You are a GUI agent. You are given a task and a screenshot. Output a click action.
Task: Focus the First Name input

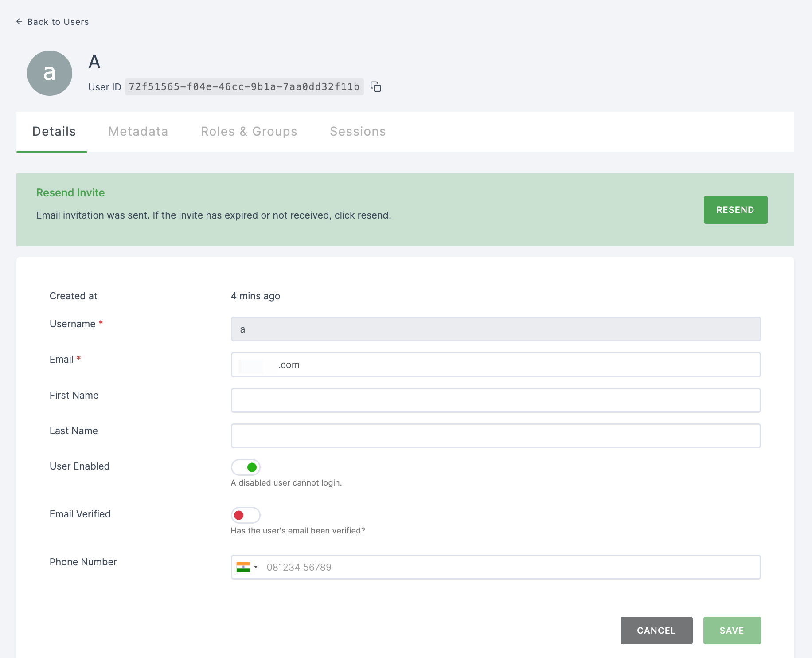click(496, 400)
